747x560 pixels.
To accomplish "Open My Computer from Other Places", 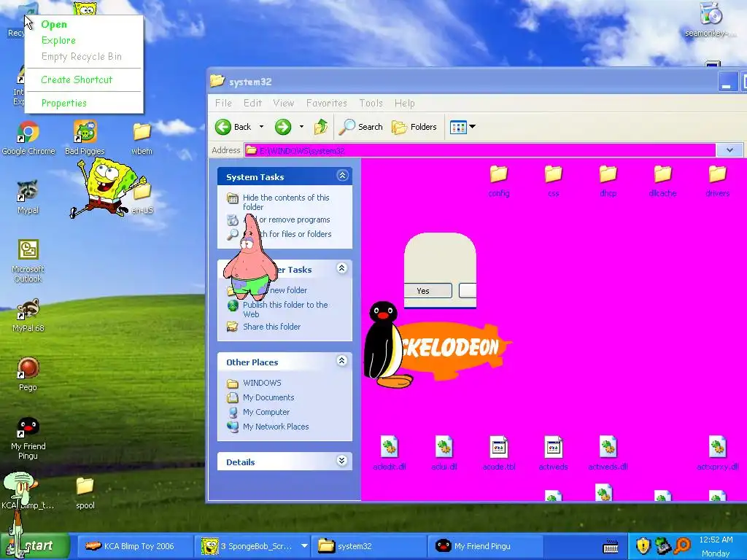I will coord(266,413).
